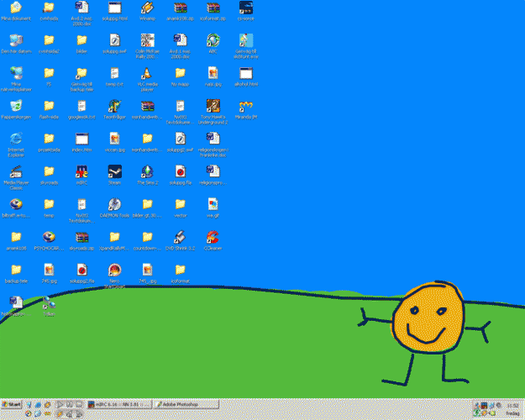Open the Papperskorgen recycle bin
The image size is (525, 420).
(16, 106)
